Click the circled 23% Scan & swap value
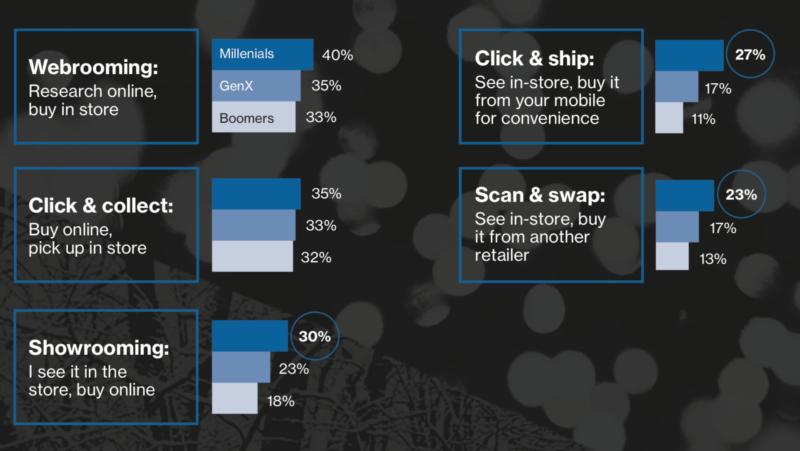 click(x=741, y=194)
